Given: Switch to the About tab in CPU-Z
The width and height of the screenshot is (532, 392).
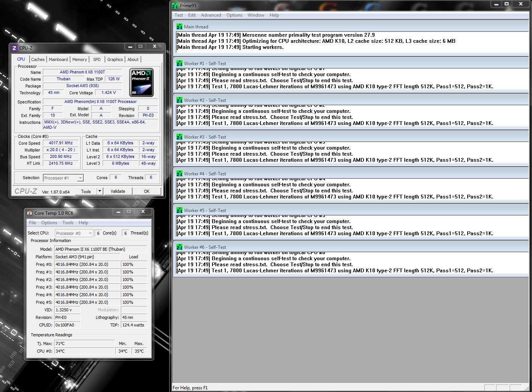Looking at the screenshot, I should click(133, 59).
